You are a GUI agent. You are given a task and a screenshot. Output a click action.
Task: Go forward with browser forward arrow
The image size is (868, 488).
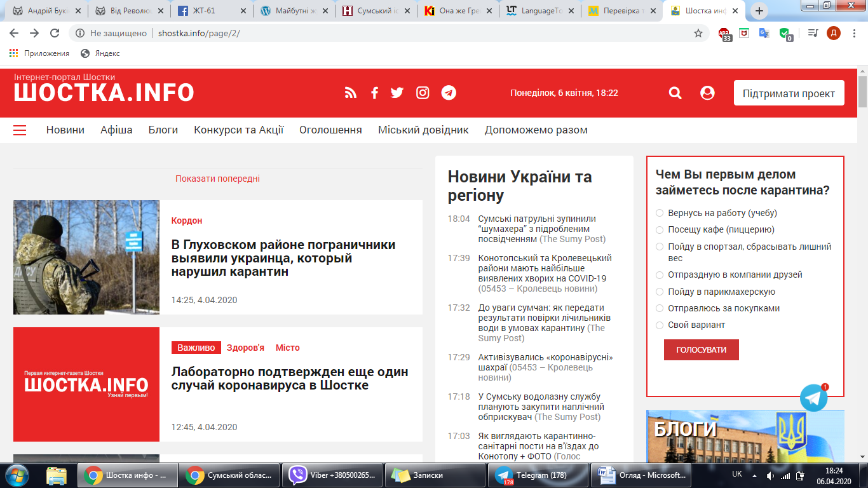coord(34,33)
